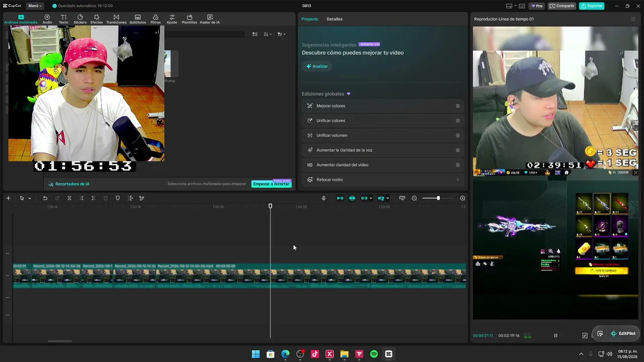Open the layout selector dropdown arrow

(x=515, y=6)
